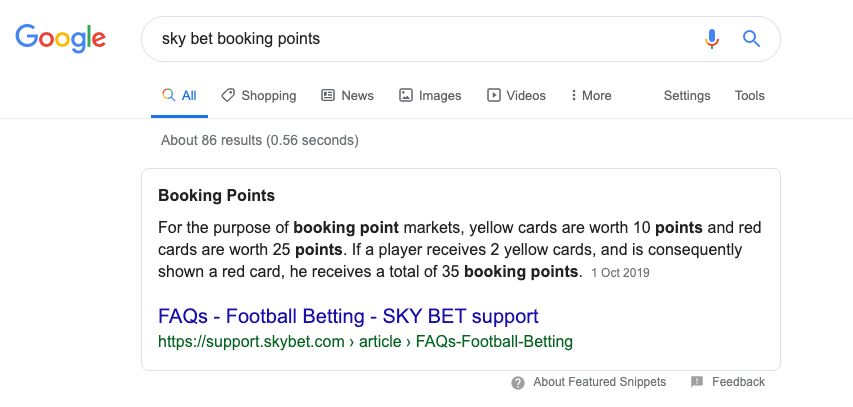Expand the More menu

[x=591, y=95]
